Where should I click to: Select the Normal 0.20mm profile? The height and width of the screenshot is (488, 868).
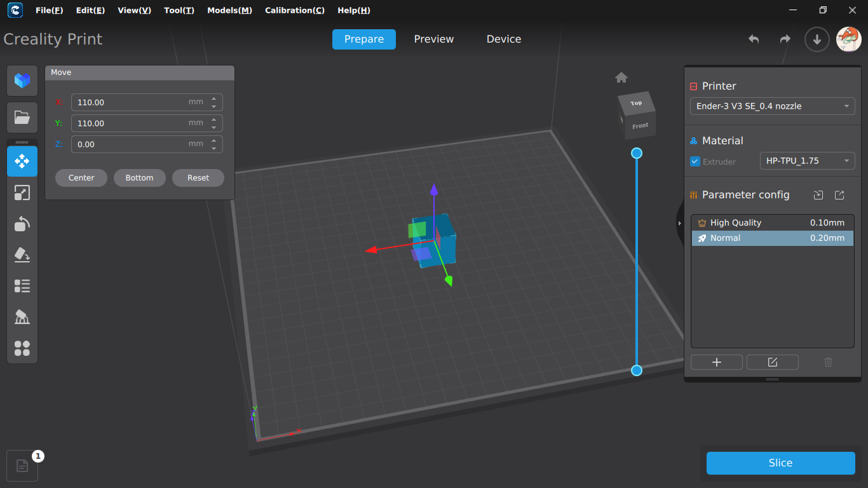click(773, 238)
